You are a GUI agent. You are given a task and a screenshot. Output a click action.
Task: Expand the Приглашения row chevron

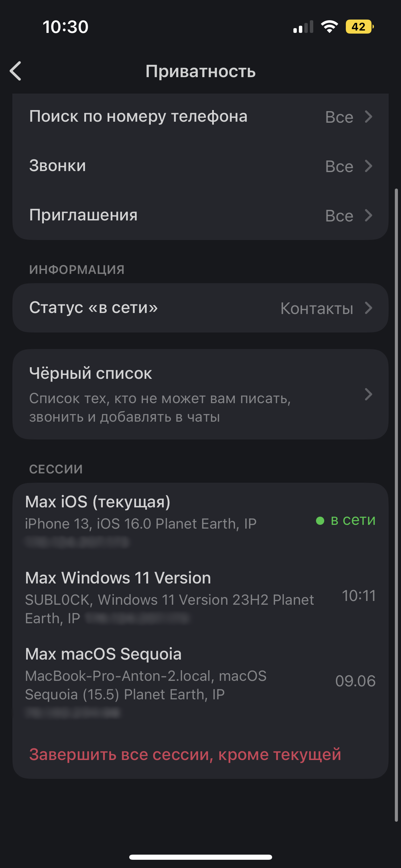point(368,216)
